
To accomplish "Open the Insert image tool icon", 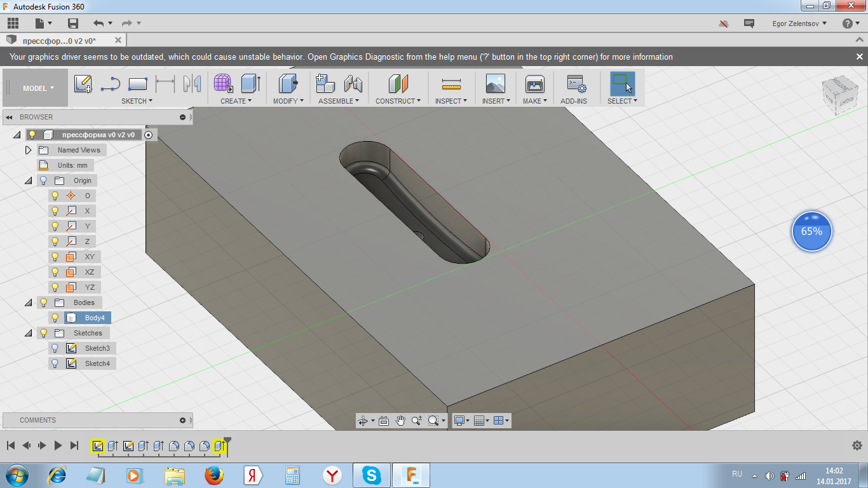I will click(496, 83).
